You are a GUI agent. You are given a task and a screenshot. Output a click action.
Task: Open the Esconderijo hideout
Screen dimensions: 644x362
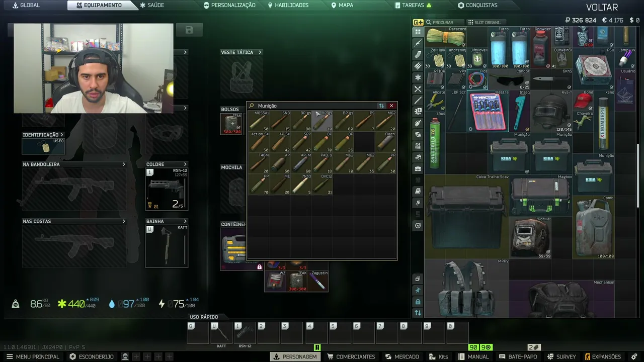(92, 356)
